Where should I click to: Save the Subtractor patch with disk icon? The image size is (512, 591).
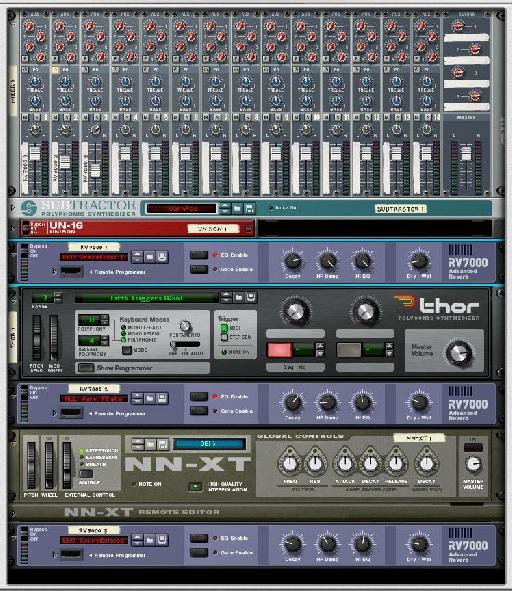pos(249,208)
